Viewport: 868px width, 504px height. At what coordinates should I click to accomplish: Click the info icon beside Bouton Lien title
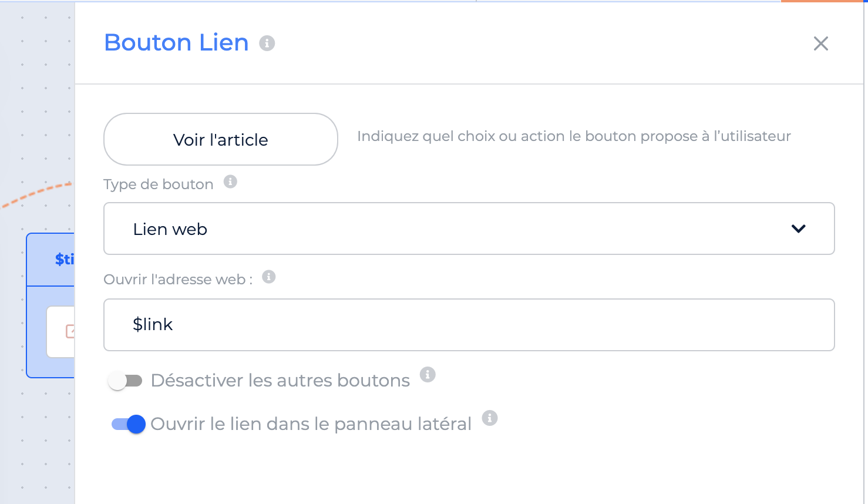(x=267, y=43)
